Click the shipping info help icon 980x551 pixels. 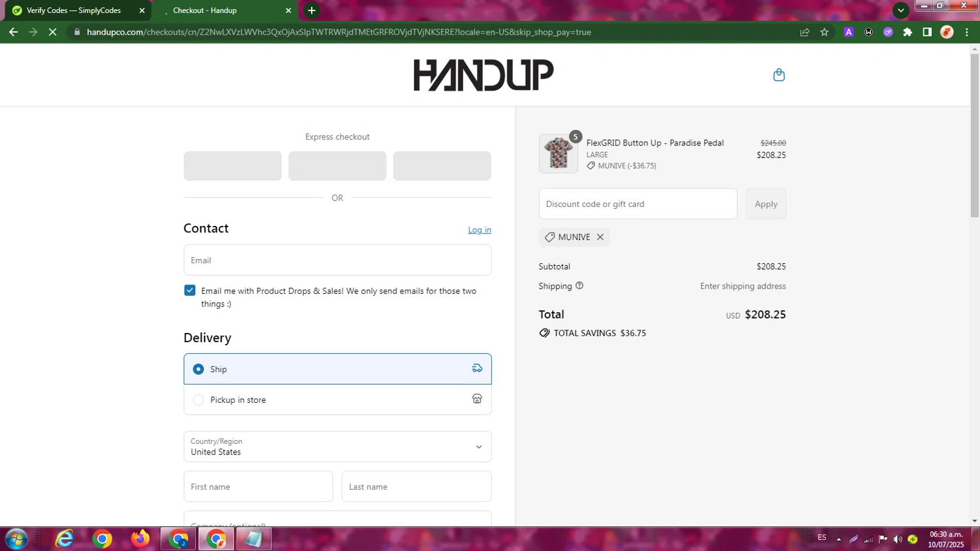click(x=580, y=285)
